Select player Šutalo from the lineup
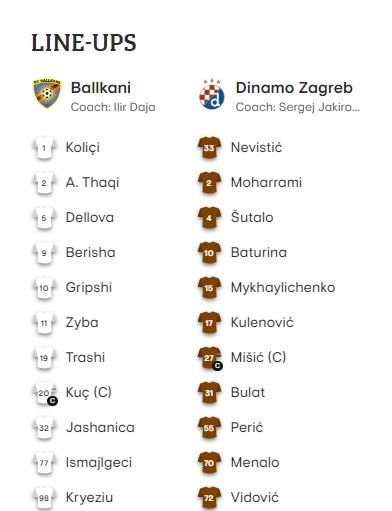Screen dimensions: 392x511 coord(252,217)
